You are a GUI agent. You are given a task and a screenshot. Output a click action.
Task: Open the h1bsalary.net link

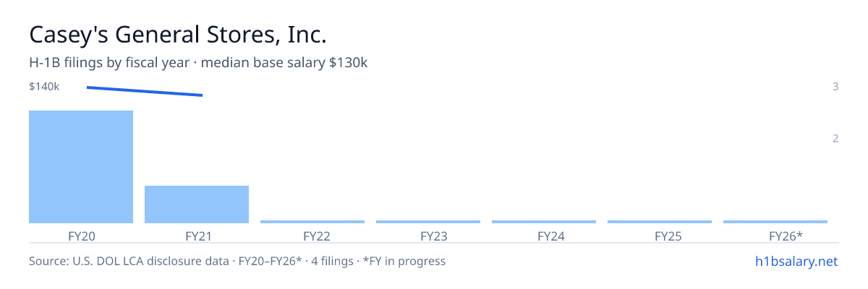[x=796, y=261]
